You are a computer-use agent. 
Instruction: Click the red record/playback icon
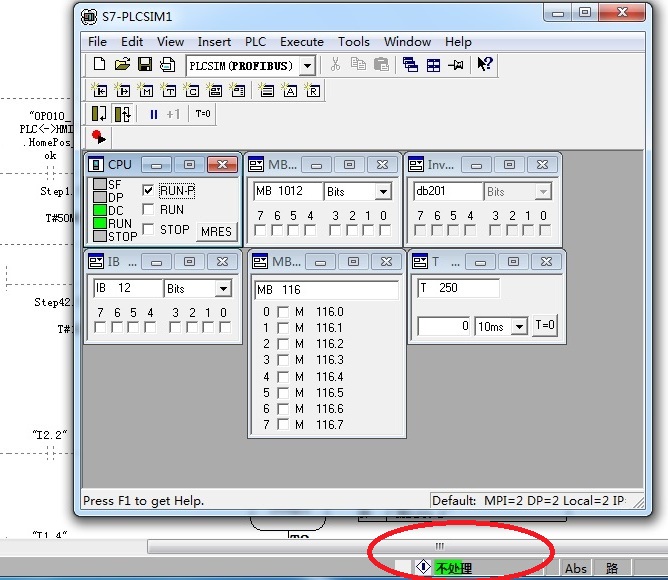(x=98, y=137)
